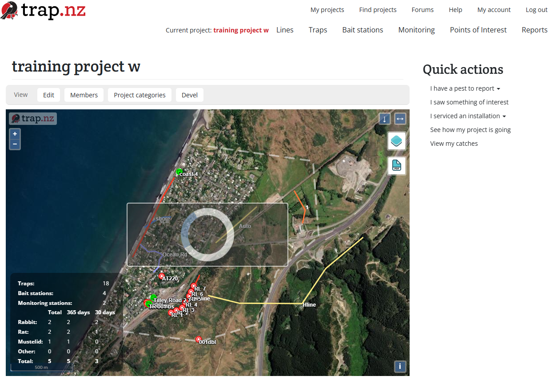Select the AT220 trap marker on map
This screenshot has width=550, height=392.
pos(162,276)
